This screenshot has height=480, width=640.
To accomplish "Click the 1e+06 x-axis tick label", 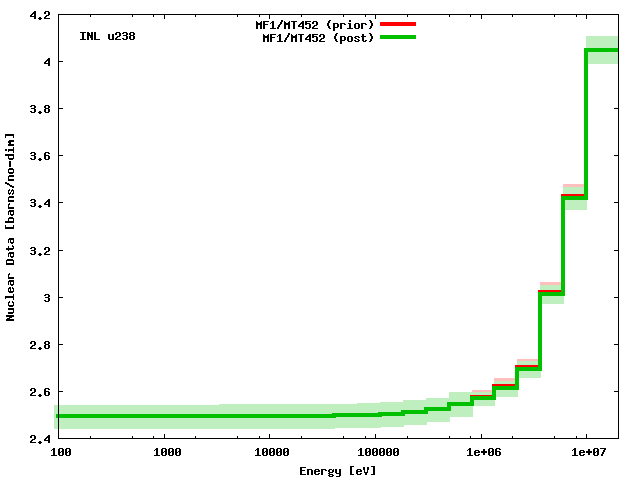I will (481, 453).
